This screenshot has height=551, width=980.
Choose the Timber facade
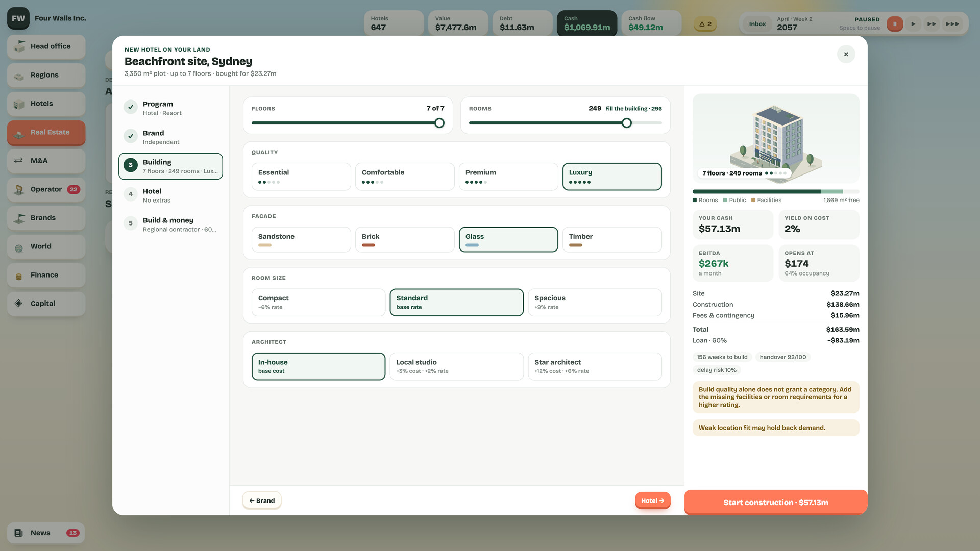pos(612,240)
